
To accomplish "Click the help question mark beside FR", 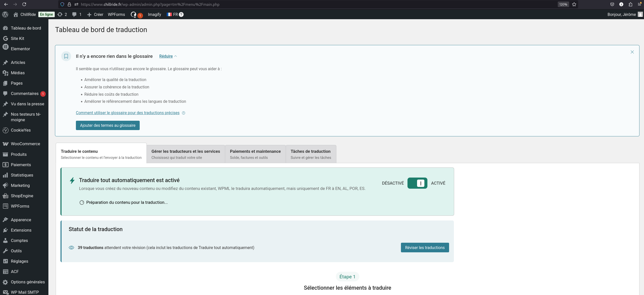I will [x=181, y=14].
